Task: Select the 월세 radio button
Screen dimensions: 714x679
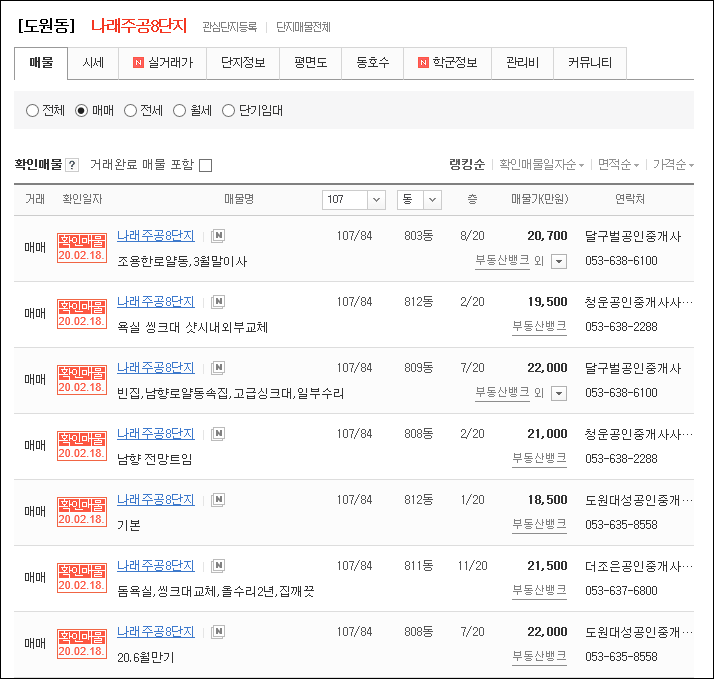Action: tap(179, 111)
